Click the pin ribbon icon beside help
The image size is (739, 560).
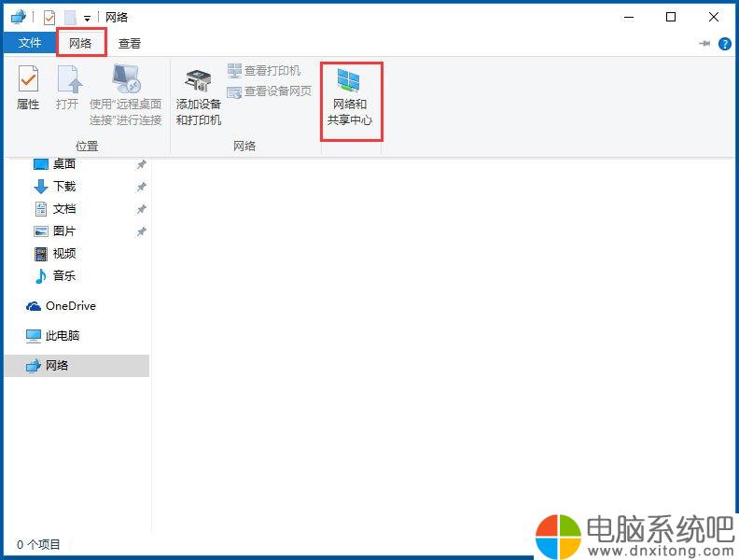[704, 43]
